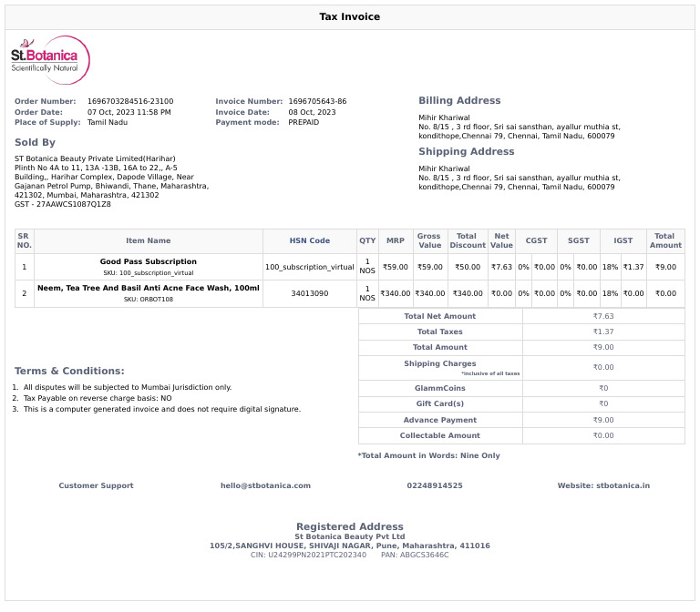
Task: Click the Billing Address heading
Action: click(x=459, y=100)
